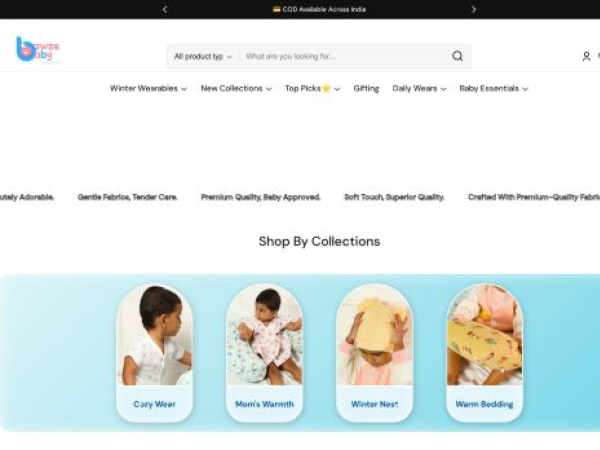This screenshot has height=450, width=600.
Task: Go to previous announcement arrow
Action: pos(165,9)
